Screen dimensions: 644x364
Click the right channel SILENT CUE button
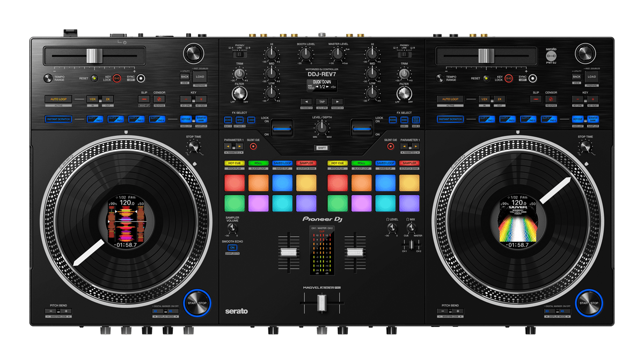pyautogui.click(x=390, y=146)
